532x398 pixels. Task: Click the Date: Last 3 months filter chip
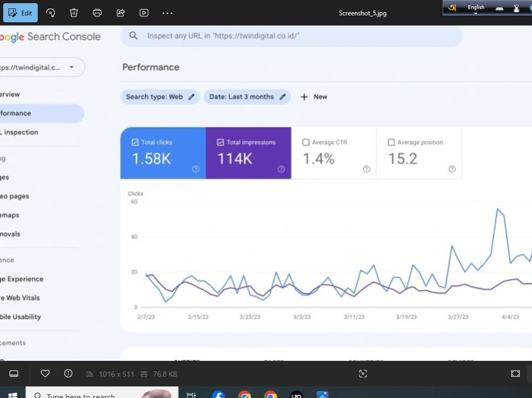pyautogui.click(x=247, y=97)
